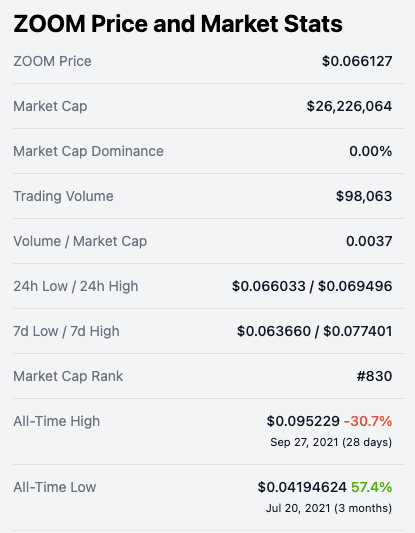Click the ZOOM Price and Market Stats heading
Viewport: 415px width, 533px height.
[x=178, y=24]
